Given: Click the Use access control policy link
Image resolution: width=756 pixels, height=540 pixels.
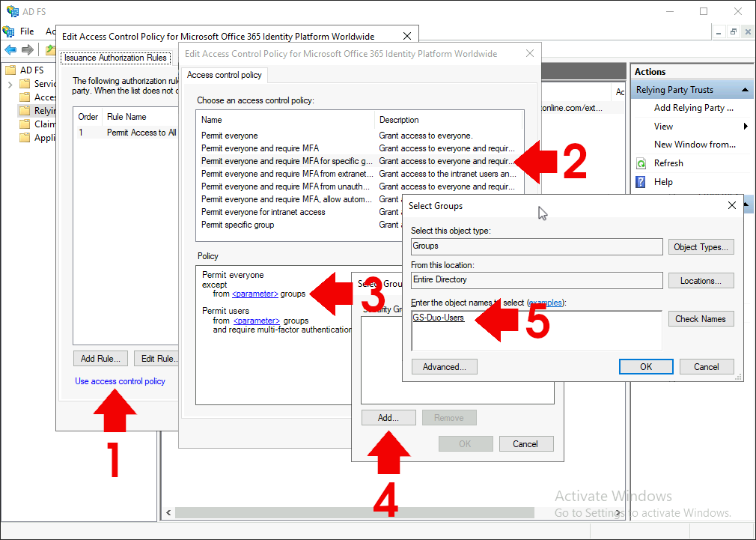Looking at the screenshot, I should 120,381.
